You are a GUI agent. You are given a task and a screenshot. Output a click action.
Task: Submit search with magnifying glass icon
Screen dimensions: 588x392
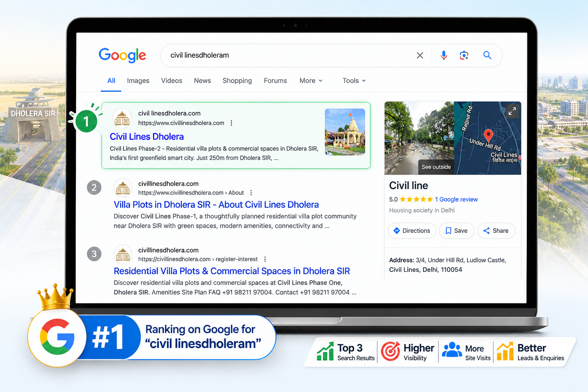click(487, 55)
